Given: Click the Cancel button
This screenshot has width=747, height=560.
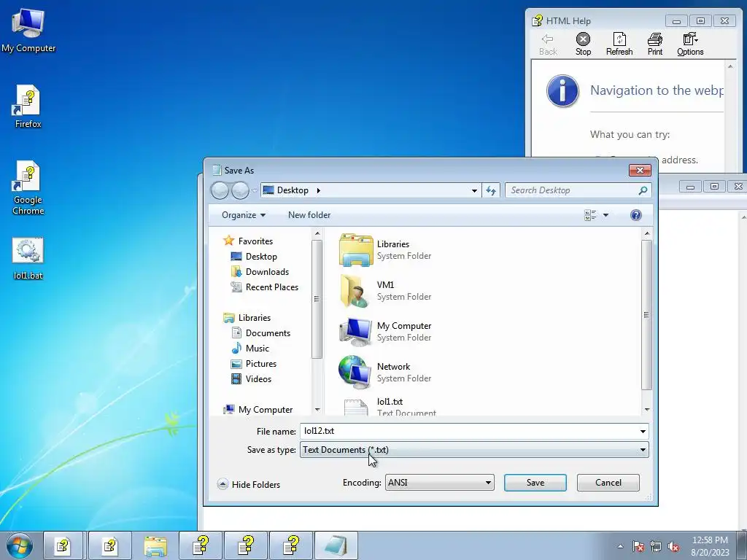Looking at the screenshot, I should (x=608, y=483).
